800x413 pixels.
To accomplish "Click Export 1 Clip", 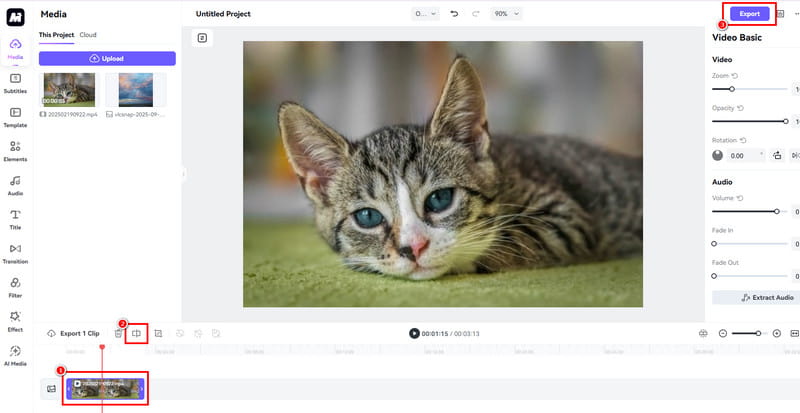I will pyautogui.click(x=73, y=333).
